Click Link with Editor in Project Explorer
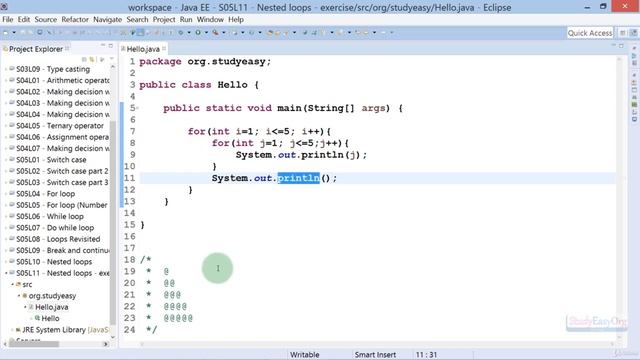The width and height of the screenshot is (640, 360). pyautogui.click(x=92, y=60)
